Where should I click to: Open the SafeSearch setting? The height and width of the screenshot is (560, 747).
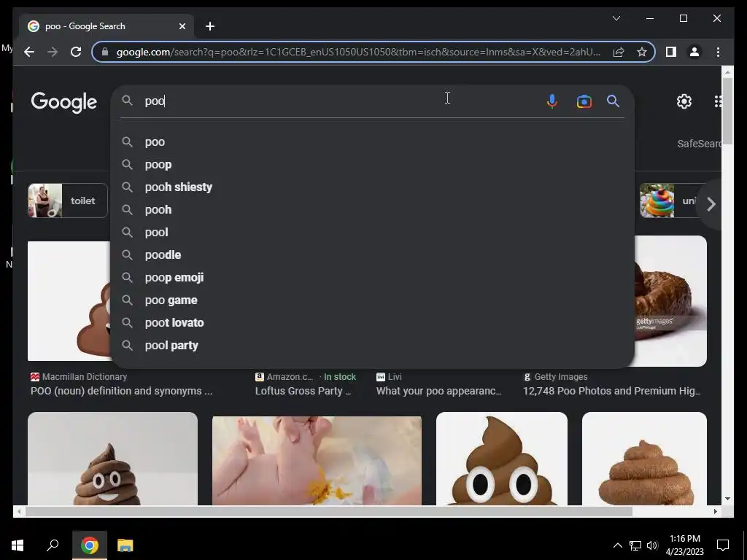(699, 144)
